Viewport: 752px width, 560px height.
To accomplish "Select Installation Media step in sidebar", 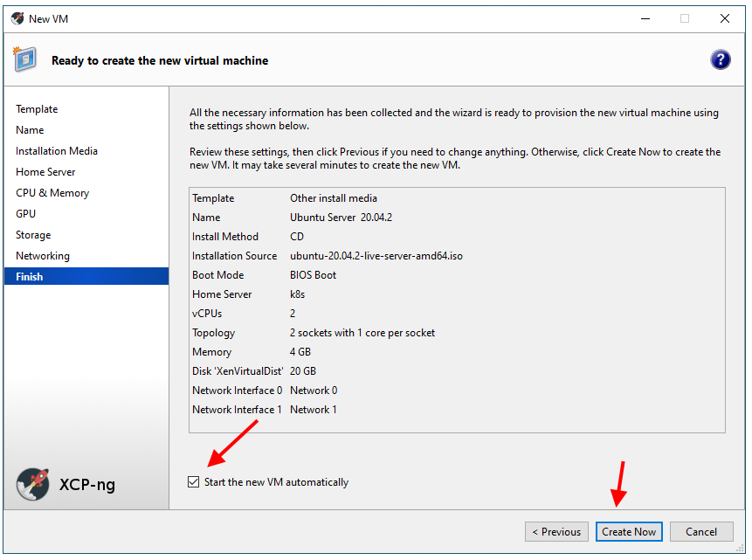I will click(57, 151).
